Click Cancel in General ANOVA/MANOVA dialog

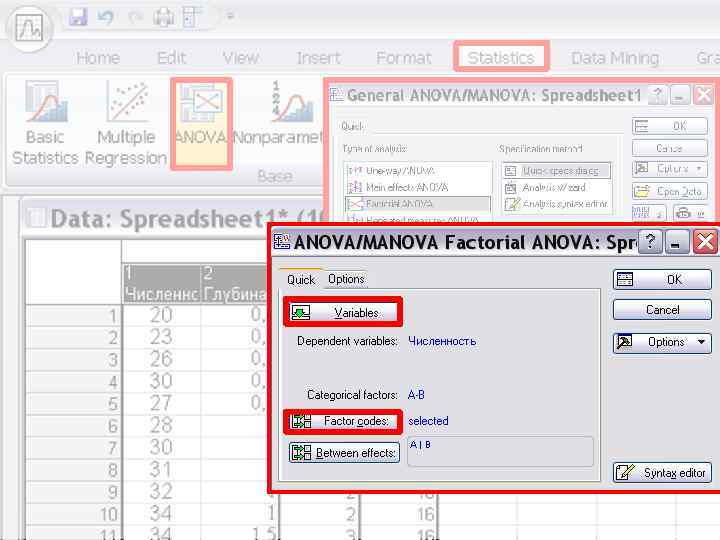(x=669, y=148)
